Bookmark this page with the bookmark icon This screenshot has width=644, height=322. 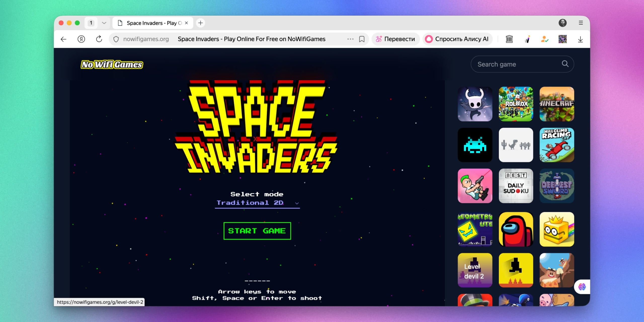[362, 39]
